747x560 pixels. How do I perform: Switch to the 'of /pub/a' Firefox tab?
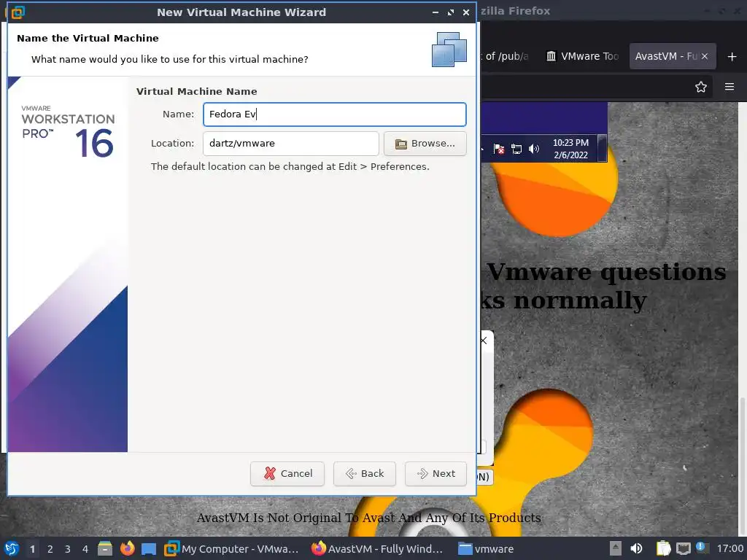(506, 56)
